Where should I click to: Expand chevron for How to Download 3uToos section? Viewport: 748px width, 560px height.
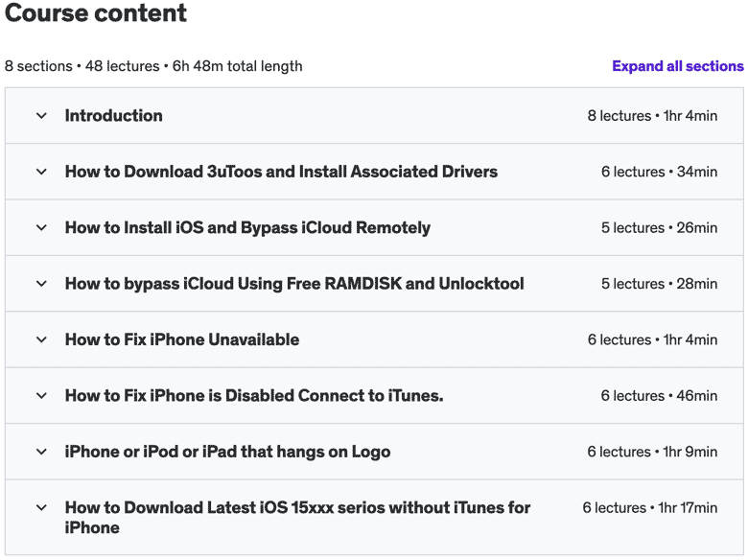click(41, 172)
